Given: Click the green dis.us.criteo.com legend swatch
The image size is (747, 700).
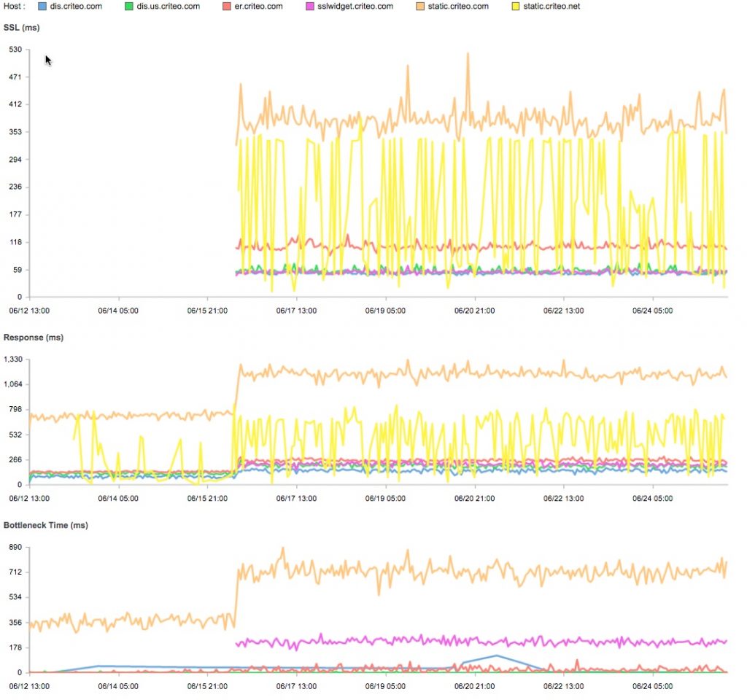Looking at the screenshot, I should pos(129,7).
